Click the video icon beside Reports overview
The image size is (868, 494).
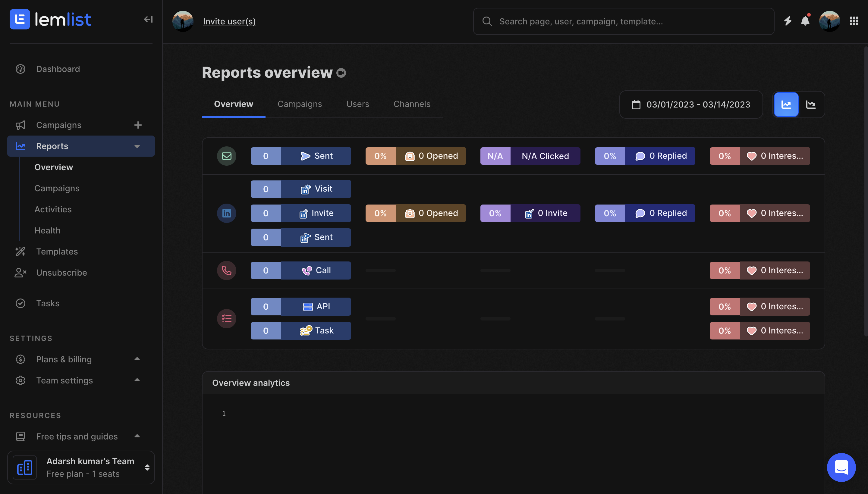pos(341,73)
